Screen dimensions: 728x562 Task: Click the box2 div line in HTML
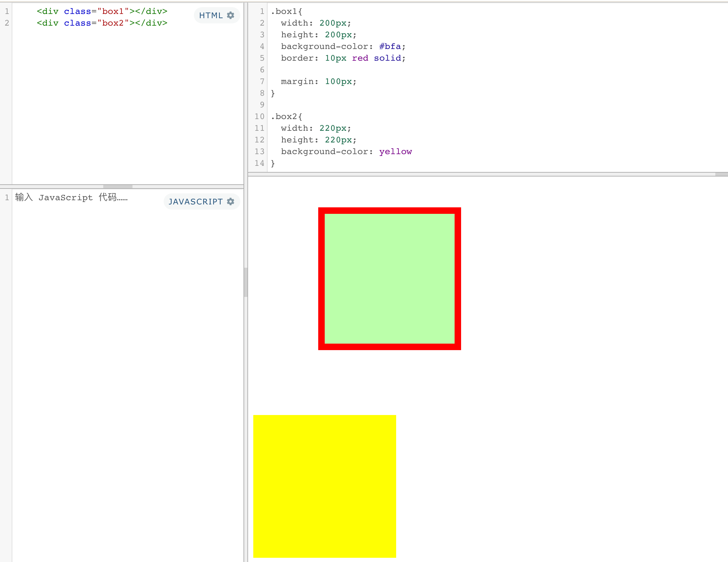click(102, 23)
